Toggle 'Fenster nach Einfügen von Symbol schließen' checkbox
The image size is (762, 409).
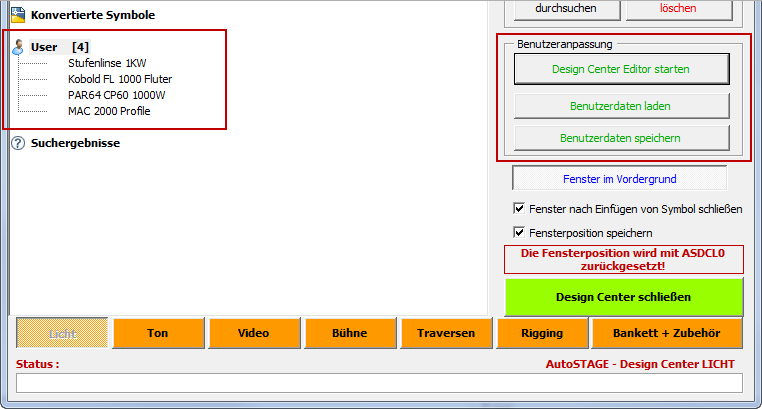519,208
